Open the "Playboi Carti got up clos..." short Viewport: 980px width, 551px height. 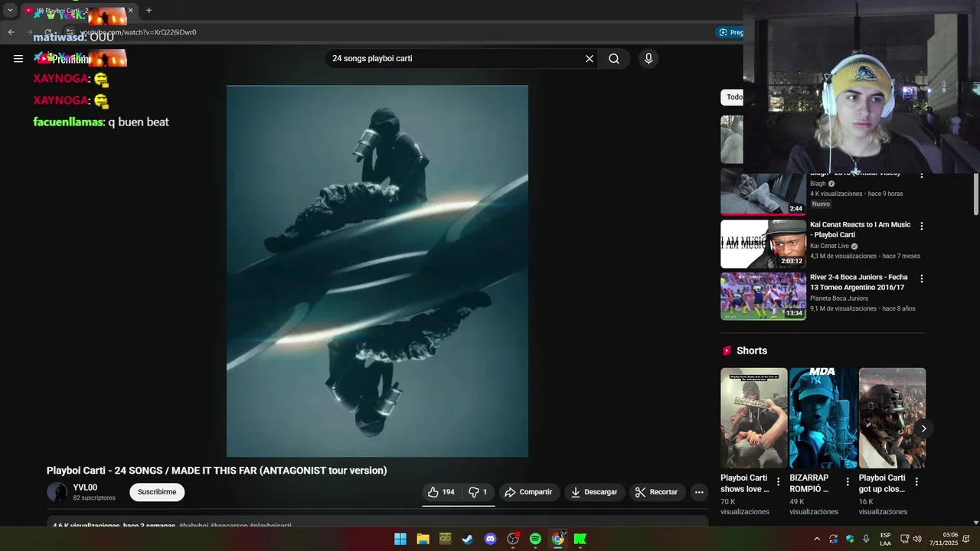coord(892,418)
